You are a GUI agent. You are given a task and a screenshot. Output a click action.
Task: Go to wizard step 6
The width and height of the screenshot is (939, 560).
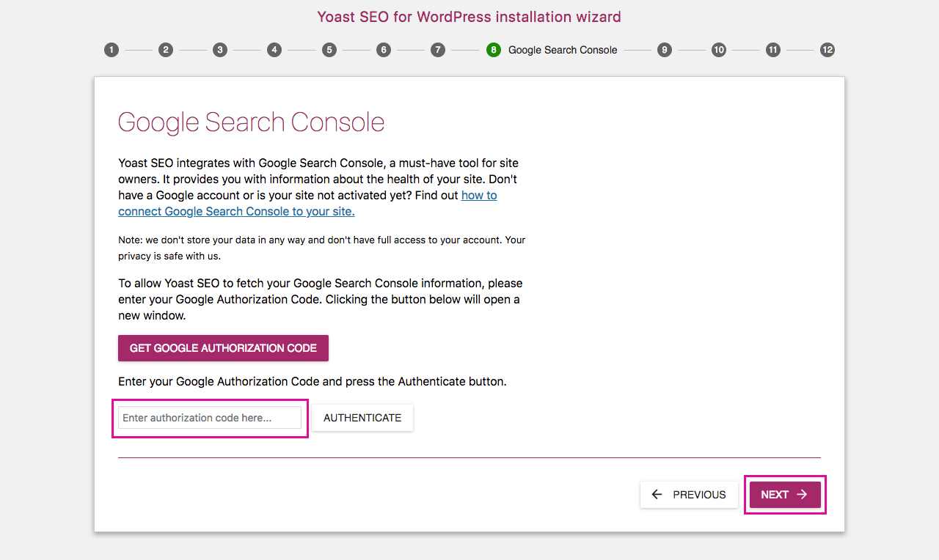tap(384, 50)
